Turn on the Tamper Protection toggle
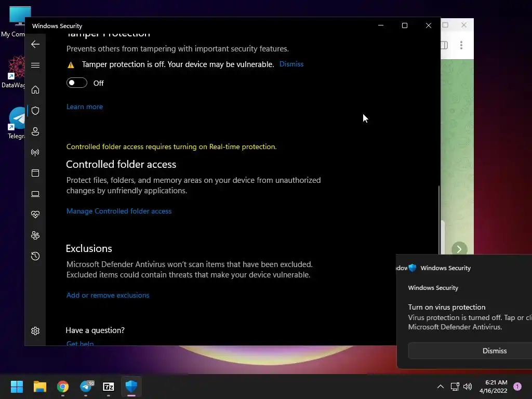 pos(77,83)
